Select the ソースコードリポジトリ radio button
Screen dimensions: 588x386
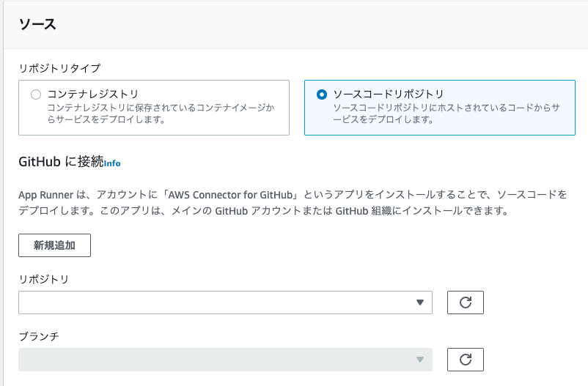click(322, 94)
